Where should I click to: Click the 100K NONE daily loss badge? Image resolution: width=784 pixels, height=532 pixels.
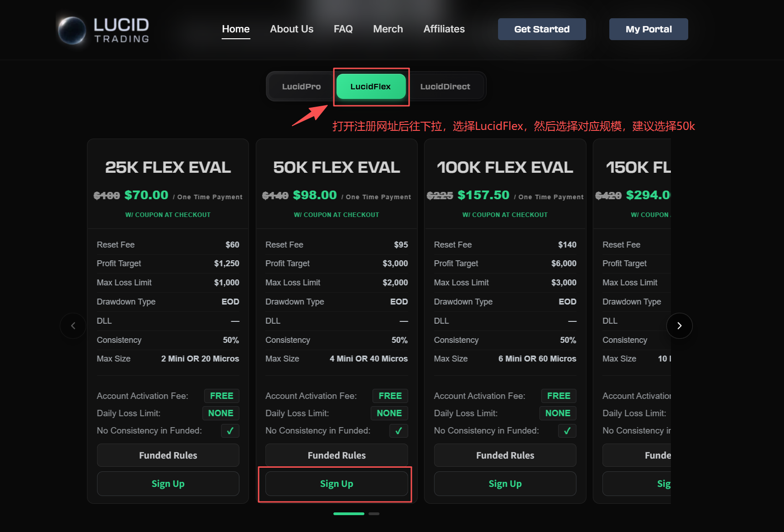coord(558,413)
